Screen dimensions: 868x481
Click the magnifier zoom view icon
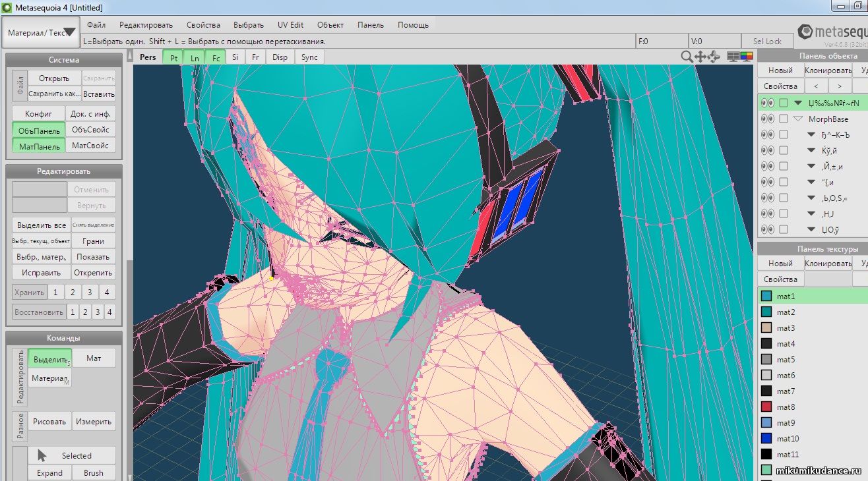[687, 57]
